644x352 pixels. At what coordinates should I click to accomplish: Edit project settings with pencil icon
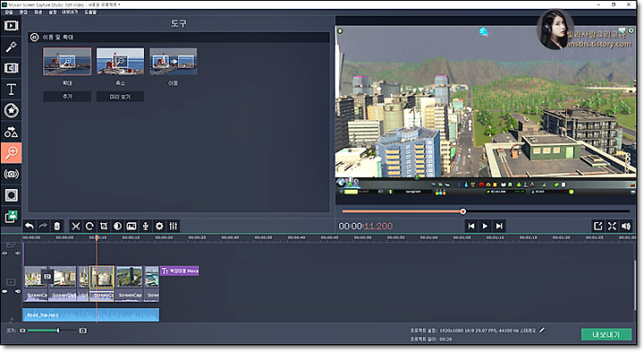pos(542,331)
